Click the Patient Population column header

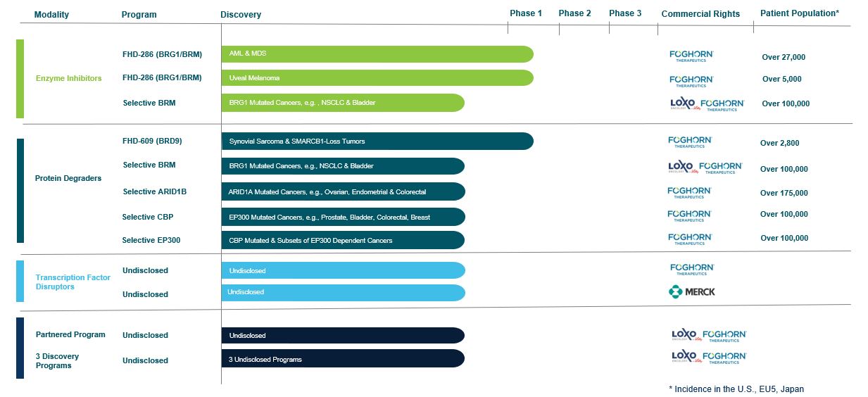click(x=799, y=13)
